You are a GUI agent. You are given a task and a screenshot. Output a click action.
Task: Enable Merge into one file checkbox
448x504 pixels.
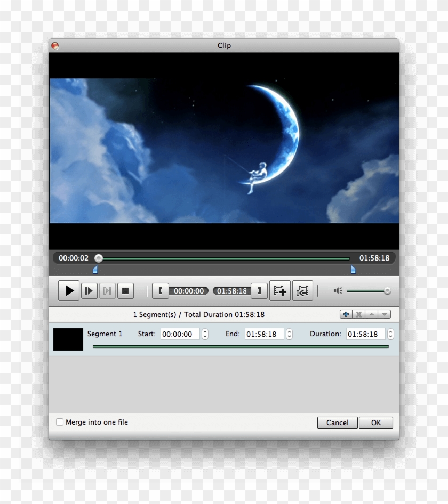(x=60, y=422)
